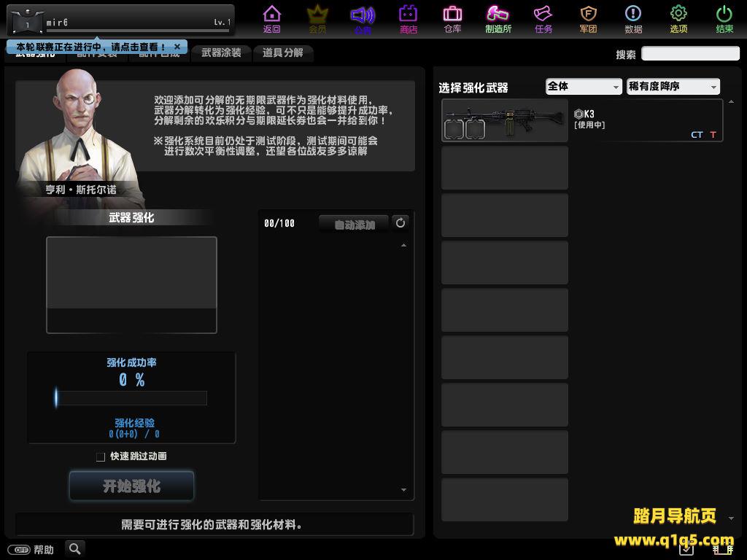
Task: Expand the 全体 weapon filter dropdown
Action: (584, 87)
